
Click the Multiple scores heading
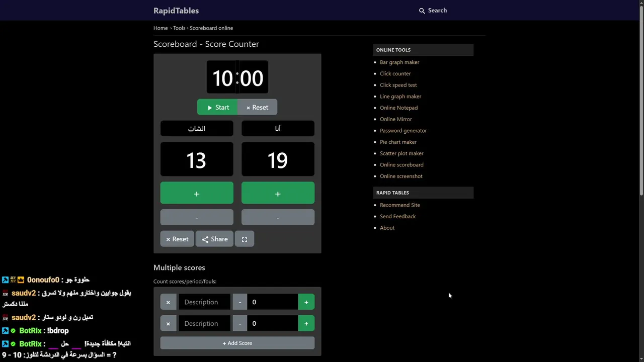[179, 267]
